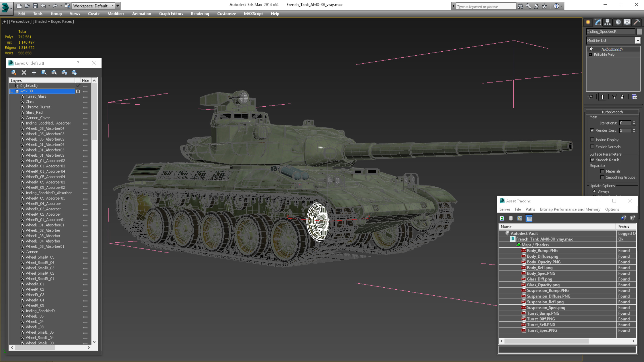Open the undo history dropdown arrow
Image resolution: width=644 pixels, height=362 pixels.
pos(49,6)
